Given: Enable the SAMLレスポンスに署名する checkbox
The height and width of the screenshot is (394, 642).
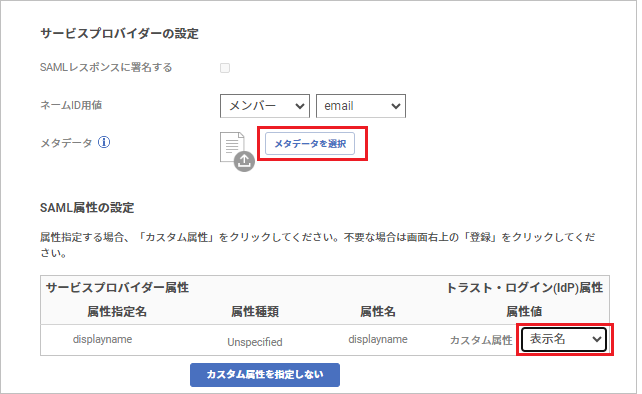Looking at the screenshot, I should (x=225, y=68).
